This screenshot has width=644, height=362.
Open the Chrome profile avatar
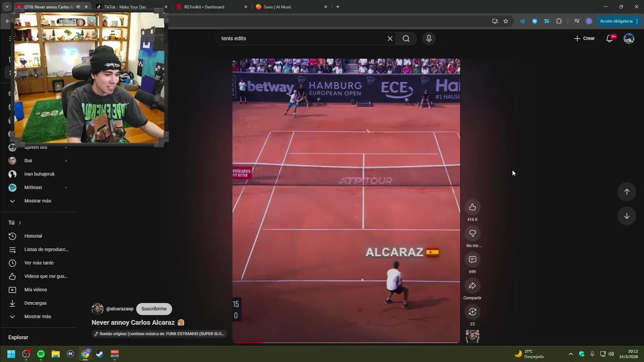pyautogui.click(x=589, y=21)
